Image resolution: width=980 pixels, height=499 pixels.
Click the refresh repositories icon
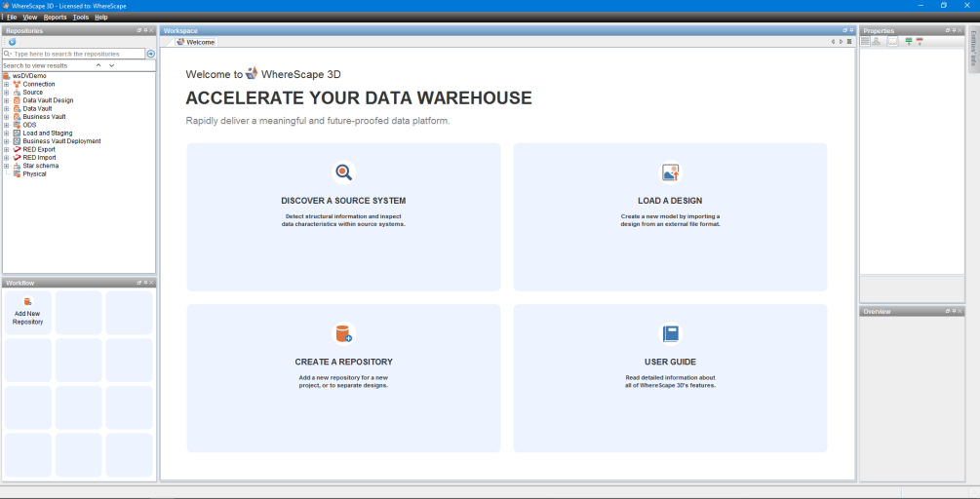(12, 42)
